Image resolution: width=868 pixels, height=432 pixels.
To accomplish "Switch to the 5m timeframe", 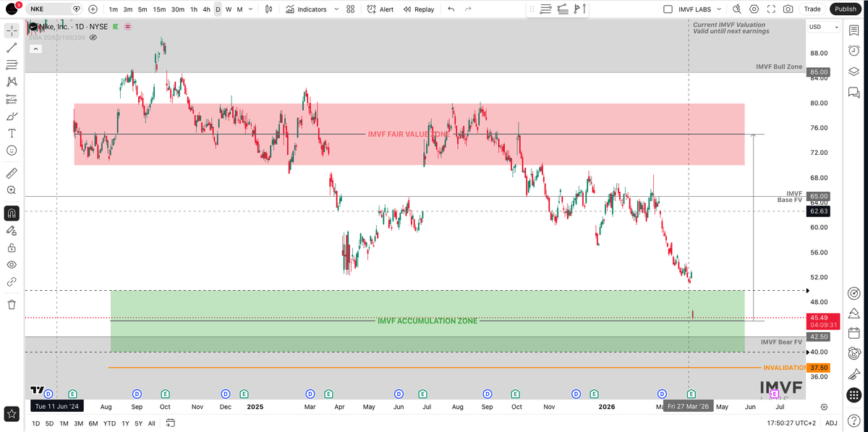I will (x=142, y=9).
